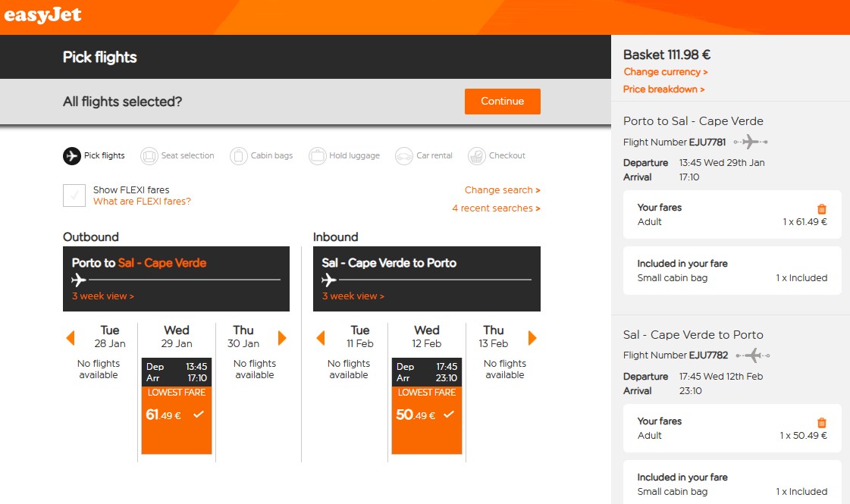Click the Checkout basket step icon
This screenshot has width=850, height=504.
[x=476, y=156]
